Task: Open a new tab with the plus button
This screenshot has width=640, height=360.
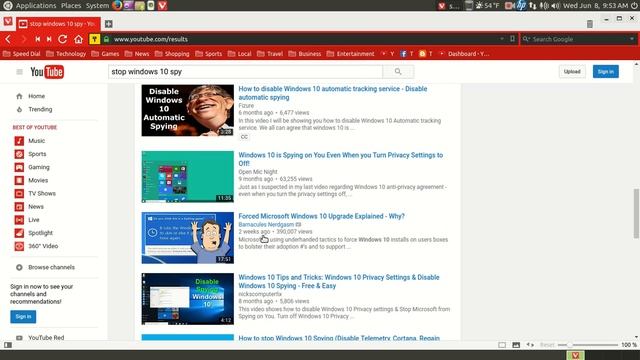Action: pos(109,24)
